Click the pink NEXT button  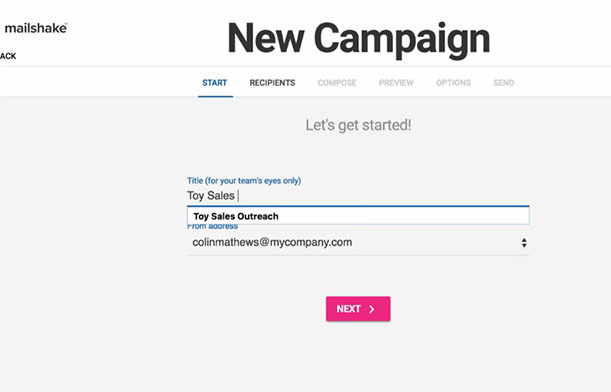point(358,309)
